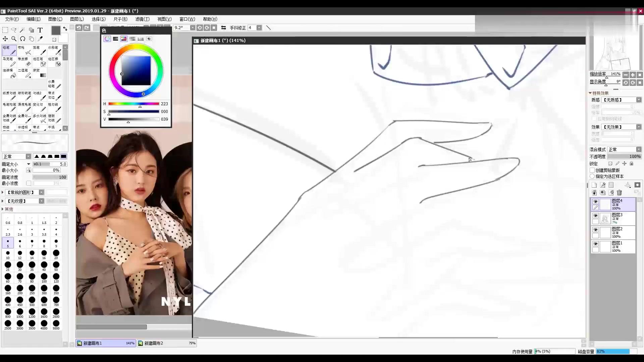
Task: Show the color wheel panel
Action: [107, 39]
